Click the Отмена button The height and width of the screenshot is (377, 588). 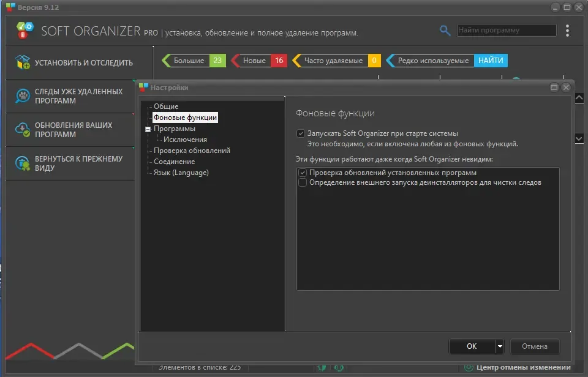535,346
